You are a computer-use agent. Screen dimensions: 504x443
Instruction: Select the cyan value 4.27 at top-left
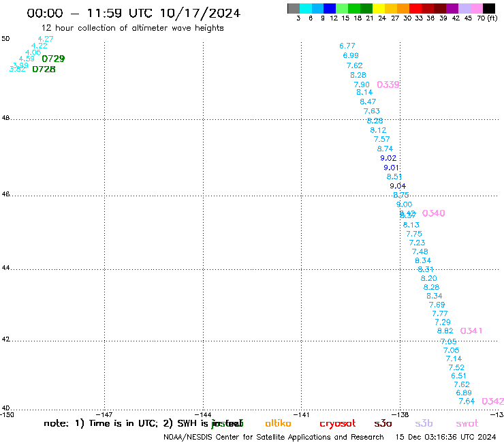(x=46, y=39)
